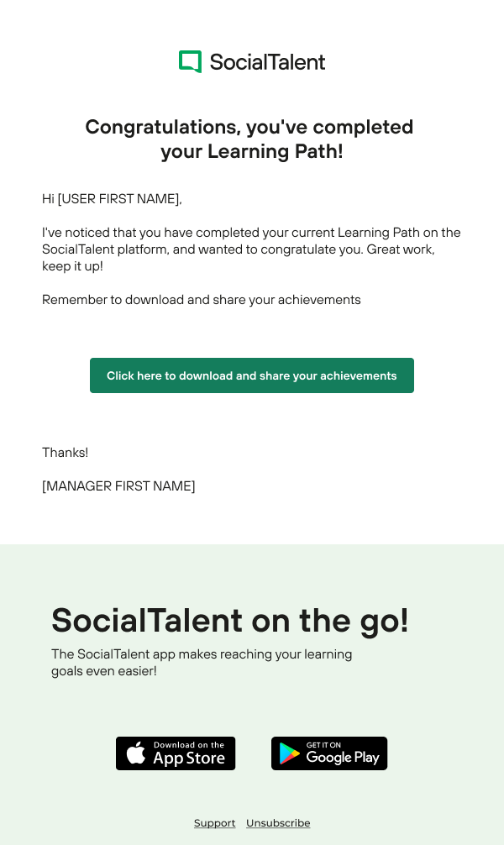Click the 'keep it up!' text

point(72,266)
